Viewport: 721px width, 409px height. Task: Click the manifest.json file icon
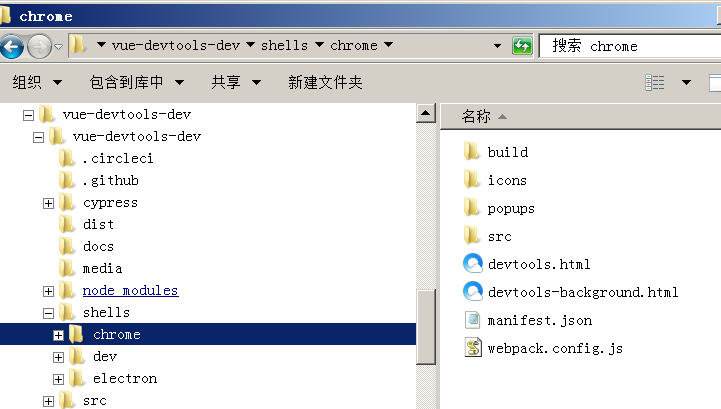coord(473,320)
